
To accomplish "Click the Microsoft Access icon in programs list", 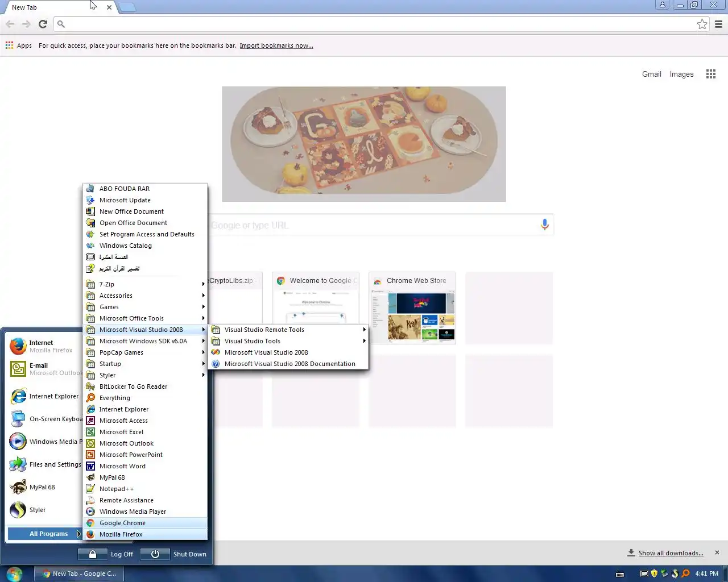I will (90, 421).
